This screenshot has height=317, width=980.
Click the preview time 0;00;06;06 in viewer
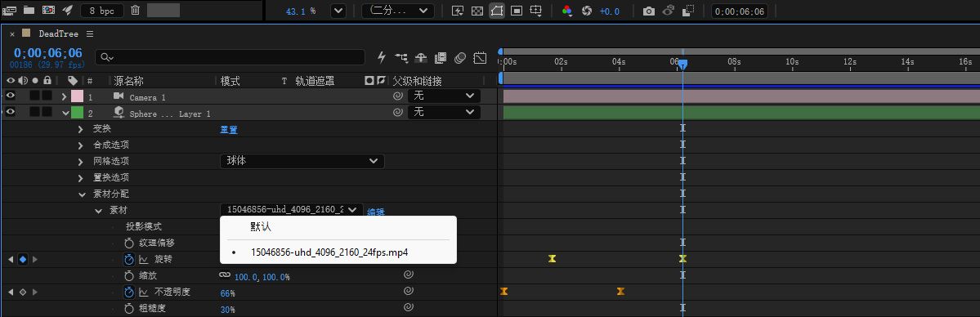(x=740, y=11)
